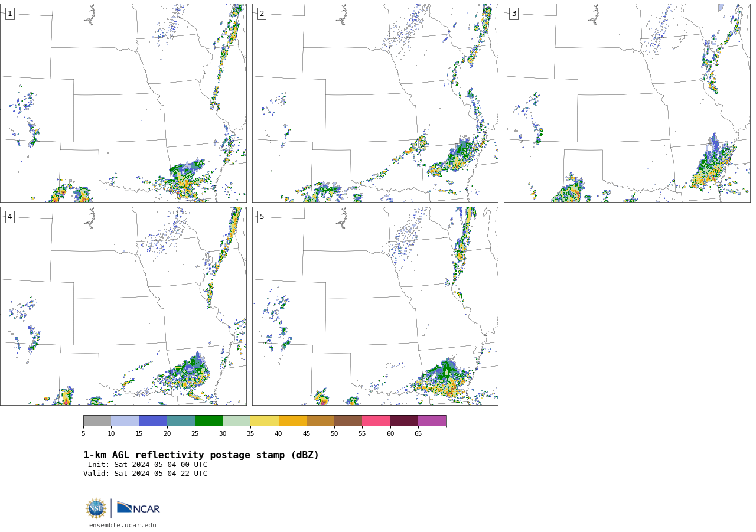The height and width of the screenshot is (532, 756).
Task: Click the brown 50-55 dBZ swatch
Action: coord(348,420)
